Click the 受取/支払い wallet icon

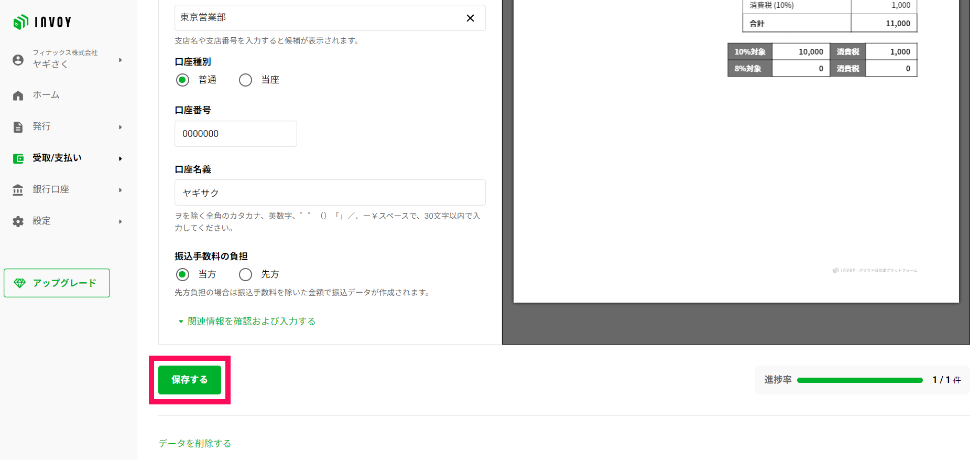pos(18,158)
